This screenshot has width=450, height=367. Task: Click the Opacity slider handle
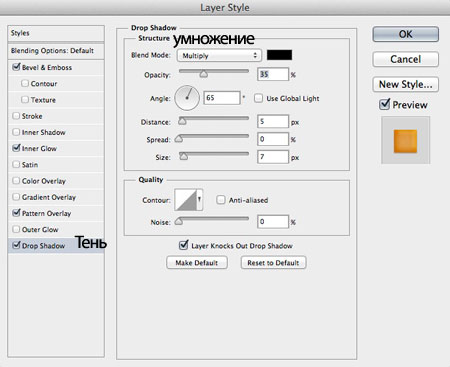click(204, 74)
